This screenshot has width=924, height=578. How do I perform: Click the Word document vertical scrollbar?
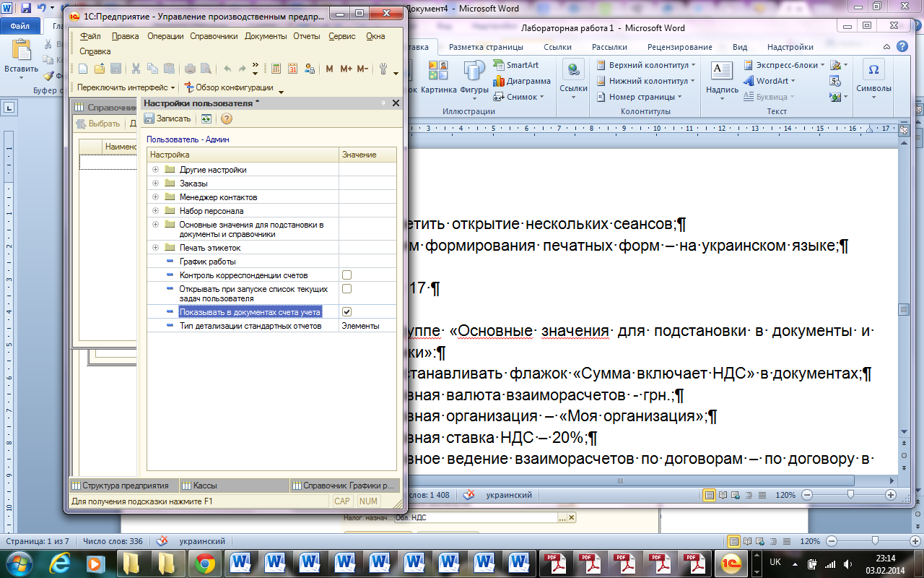tap(902, 310)
